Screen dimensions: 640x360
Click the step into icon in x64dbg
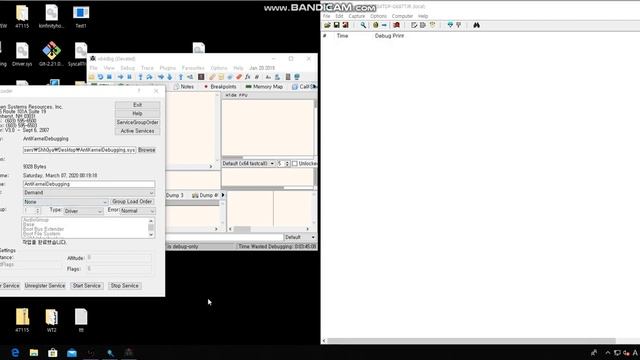pos(140,77)
